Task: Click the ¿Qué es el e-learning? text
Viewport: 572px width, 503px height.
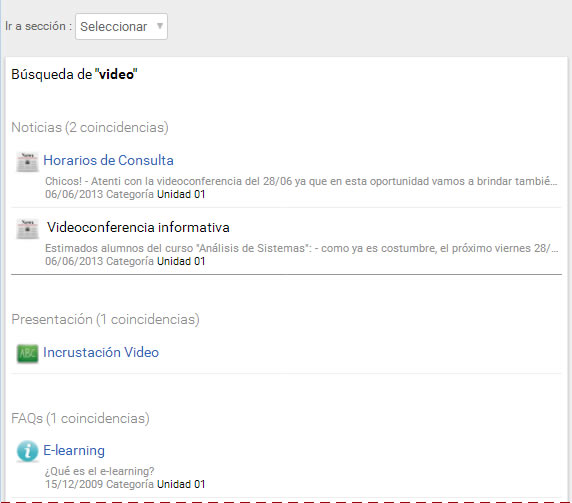Action: coord(100,471)
